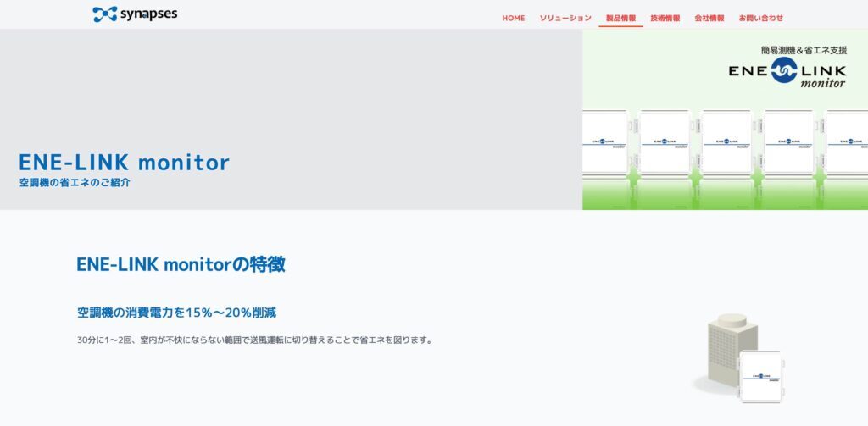Select the 製品情報 menu item
The image size is (868, 426).
click(x=620, y=19)
